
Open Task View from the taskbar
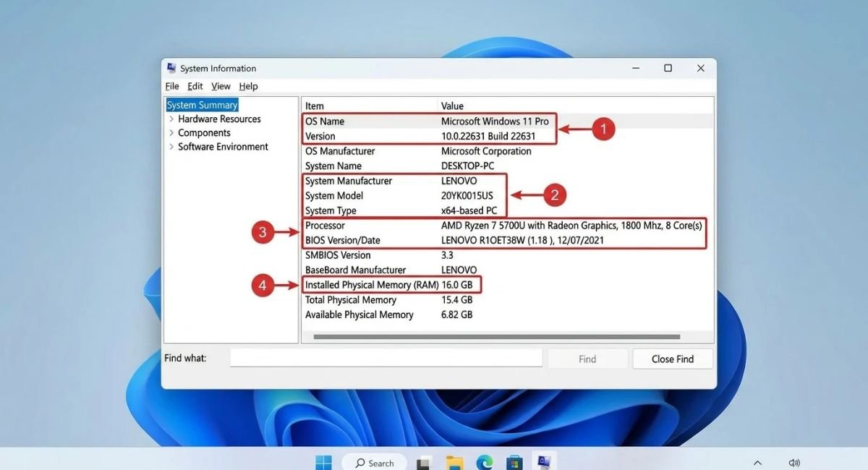pyautogui.click(x=425, y=463)
